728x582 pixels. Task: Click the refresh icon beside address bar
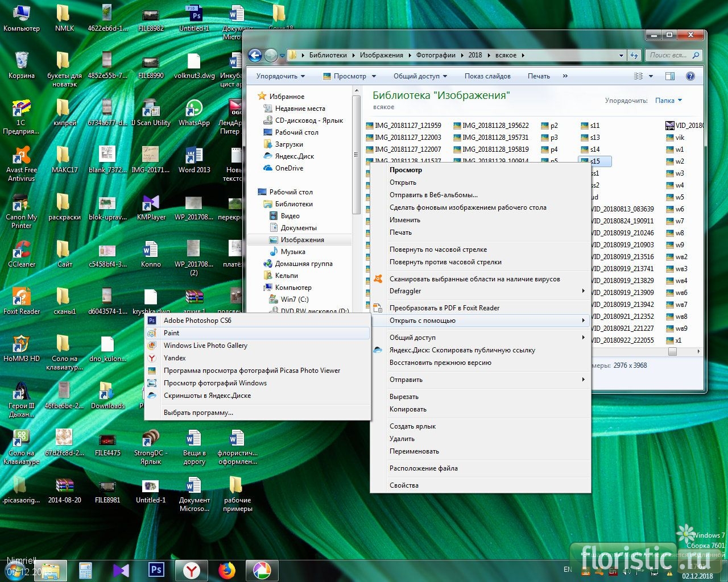(x=634, y=55)
